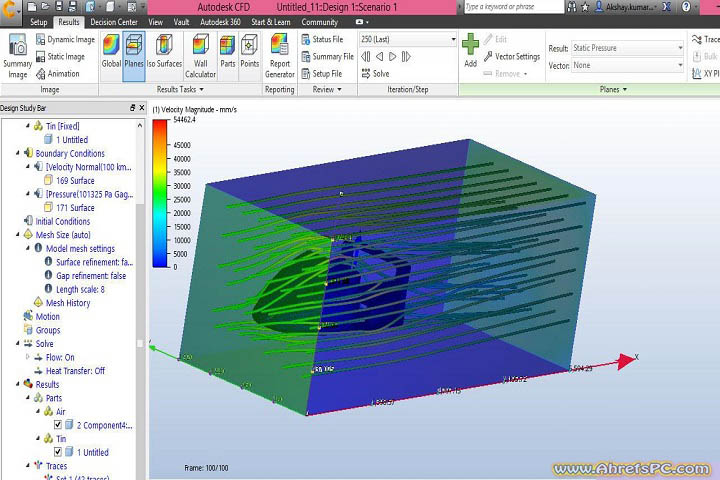Click the Design Study Bar vertical scrollbar
Image resolution: width=720 pixels, height=480 pixels.
[140, 299]
